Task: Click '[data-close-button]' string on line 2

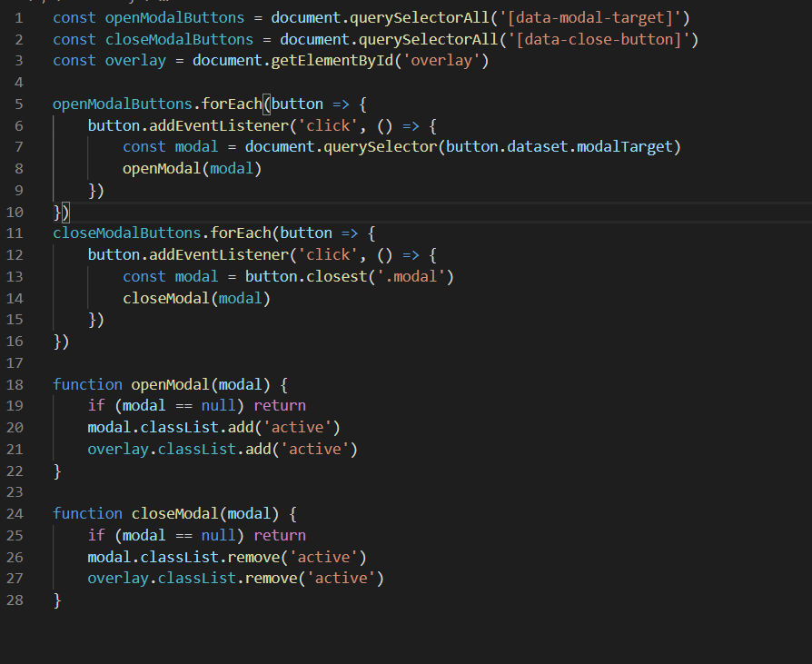Action: (599, 40)
